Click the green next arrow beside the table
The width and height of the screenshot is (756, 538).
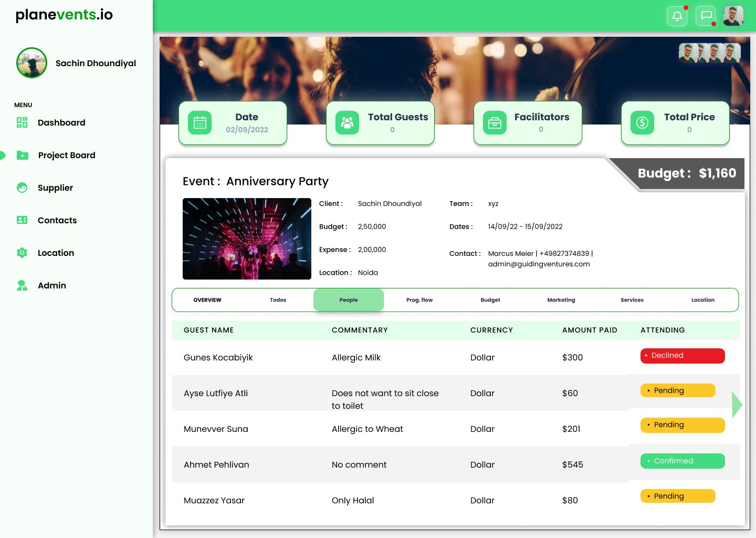point(737,405)
